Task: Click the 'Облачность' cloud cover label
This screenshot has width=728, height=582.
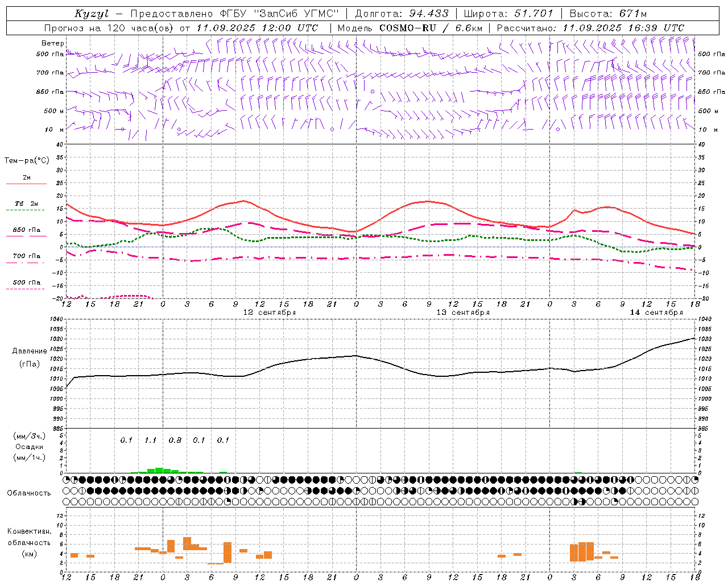Action: pyautogui.click(x=29, y=493)
